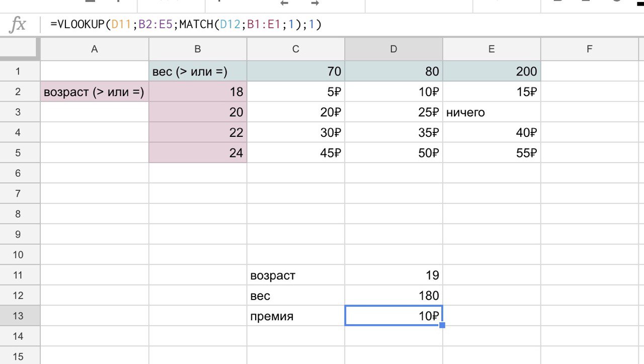Select the highlighted column D header

coord(393,49)
